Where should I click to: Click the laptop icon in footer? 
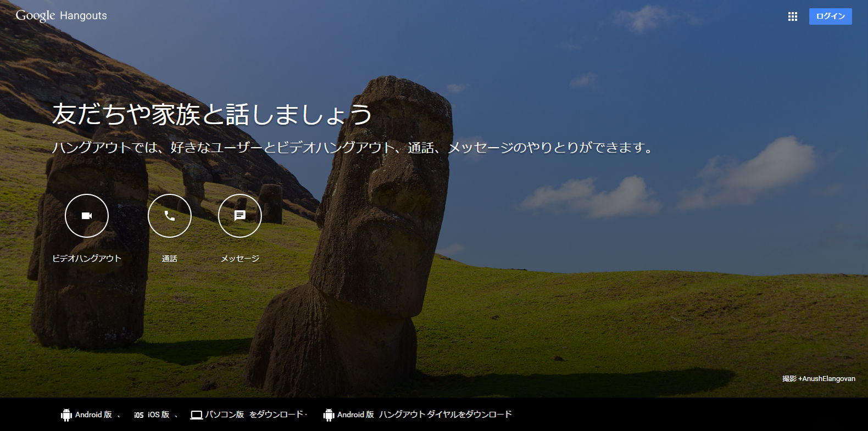196,415
